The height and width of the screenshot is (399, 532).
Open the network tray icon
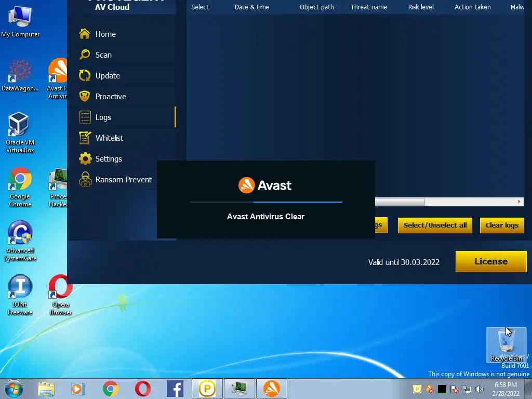(467, 389)
